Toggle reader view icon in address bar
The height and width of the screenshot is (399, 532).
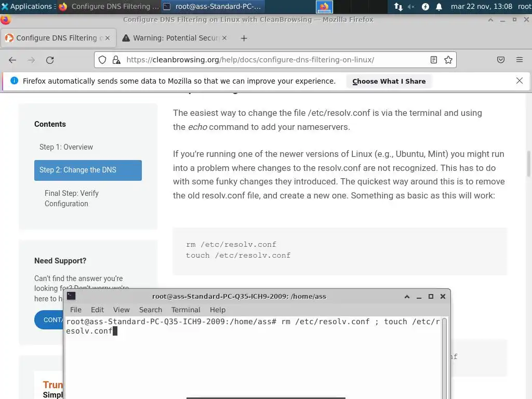click(434, 60)
